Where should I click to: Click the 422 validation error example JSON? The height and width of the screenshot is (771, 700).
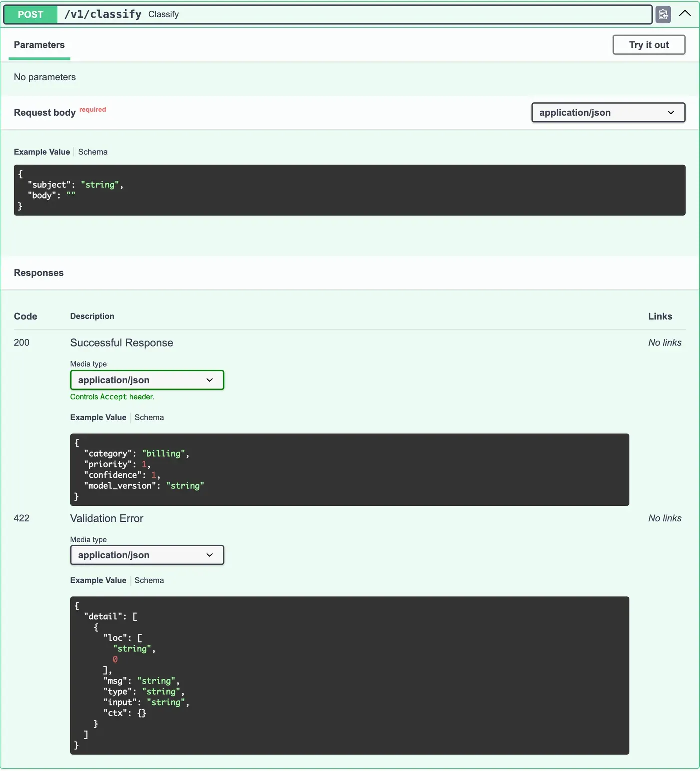[349, 675]
